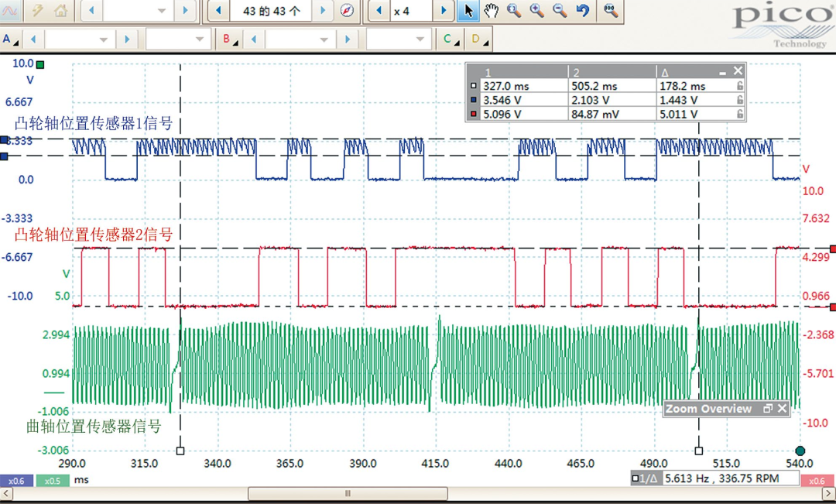Click frequency readout 5.613 Hz, 336.75 RPM
The image size is (836, 504).
pyautogui.click(x=730, y=478)
